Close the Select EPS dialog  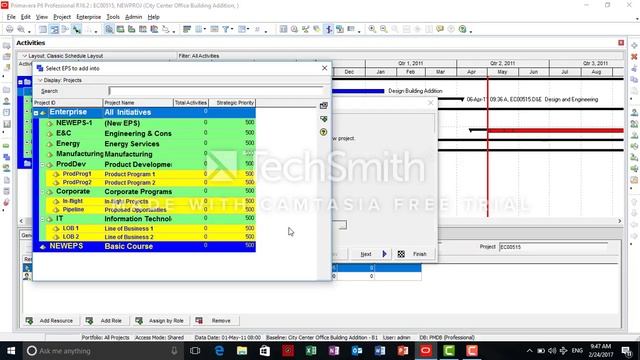pyautogui.click(x=324, y=68)
